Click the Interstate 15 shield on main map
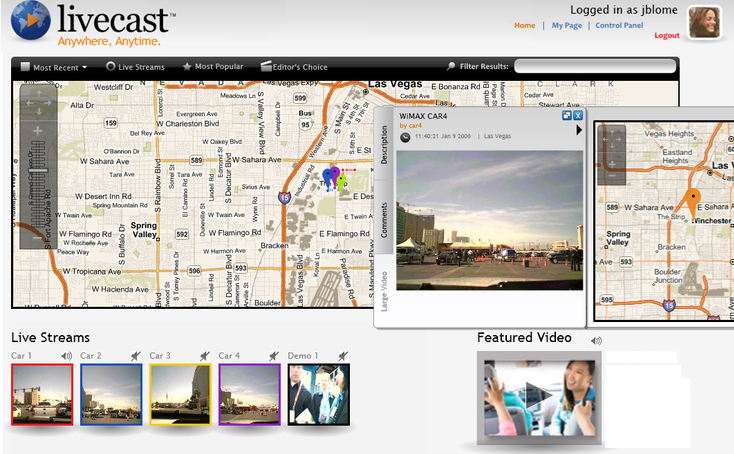 [284, 198]
